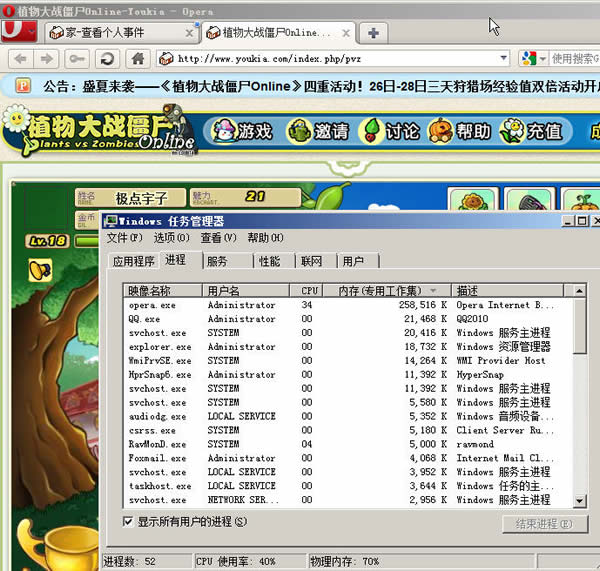
Task: Open the 帮助 help navigation button
Action: pyautogui.click(x=460, y=131)
